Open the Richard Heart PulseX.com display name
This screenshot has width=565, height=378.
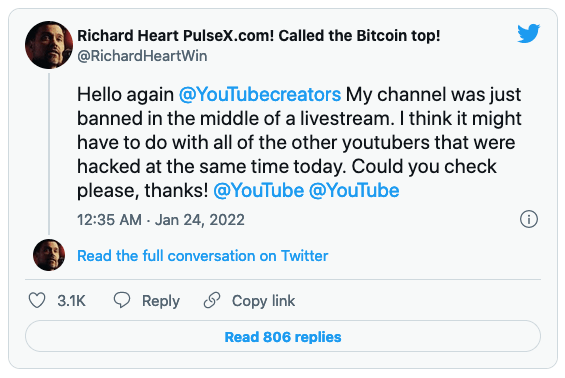[x=258, y=36]
